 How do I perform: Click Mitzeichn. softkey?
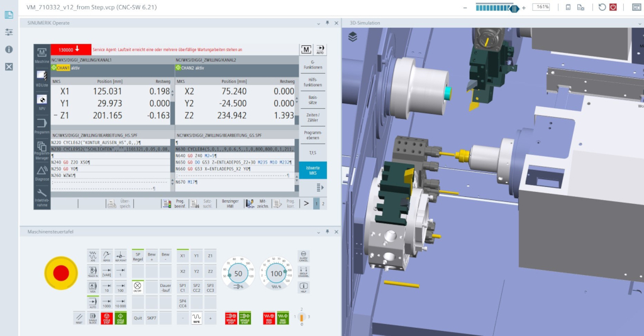(x=257, y=203)
